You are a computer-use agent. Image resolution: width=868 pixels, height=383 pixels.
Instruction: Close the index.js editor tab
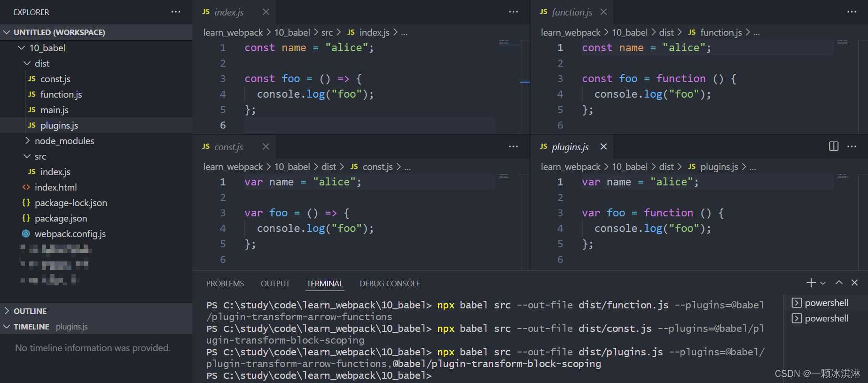click(266, 12)
